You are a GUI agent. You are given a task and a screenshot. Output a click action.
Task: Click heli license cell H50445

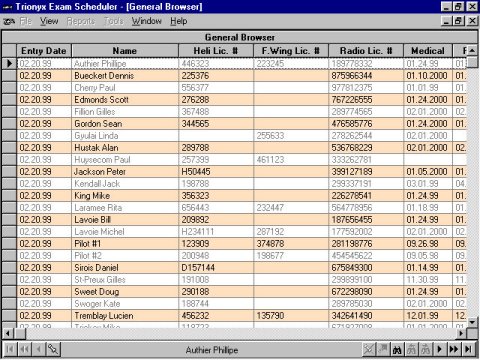(x=216, y=172)
